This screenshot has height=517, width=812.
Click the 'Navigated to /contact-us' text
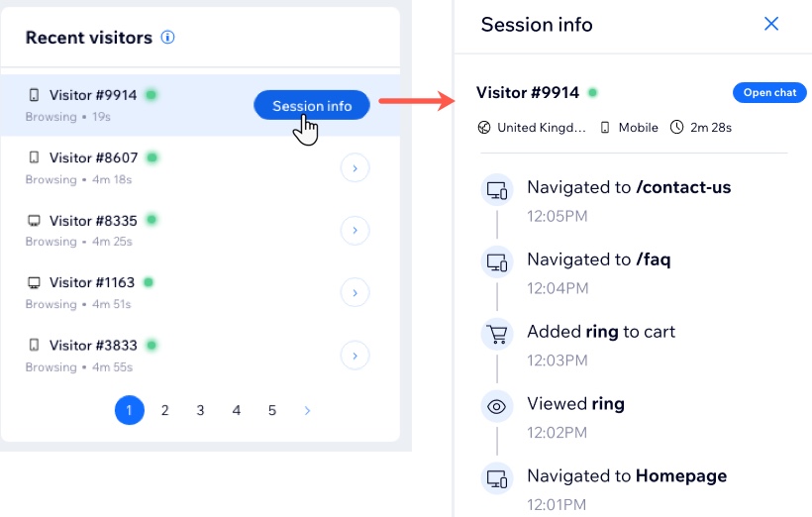point(629,187)
